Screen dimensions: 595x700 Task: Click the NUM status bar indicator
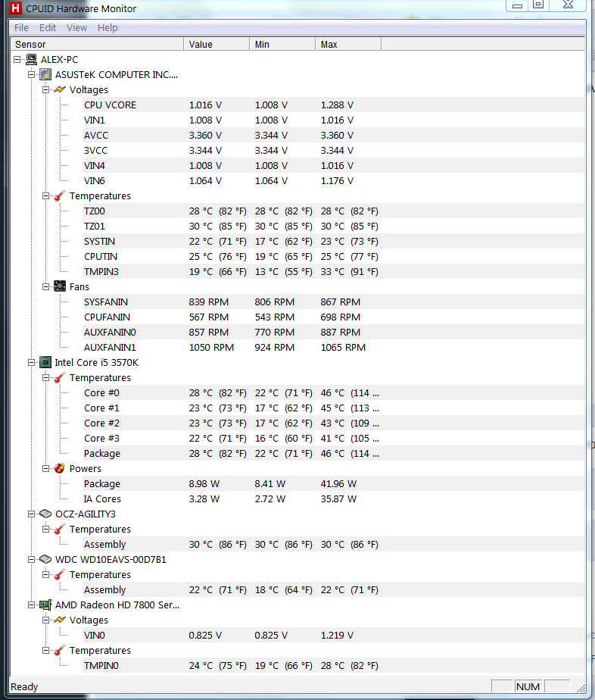click(528, 686)
